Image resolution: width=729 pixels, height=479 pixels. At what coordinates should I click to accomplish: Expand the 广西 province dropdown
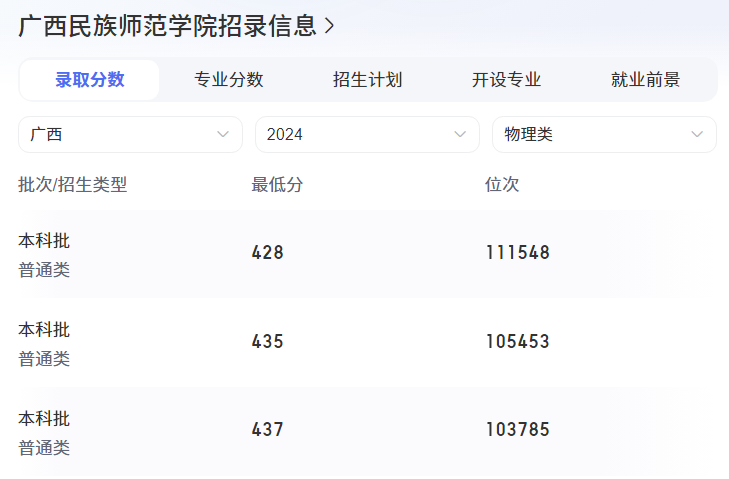pos(130,134)
